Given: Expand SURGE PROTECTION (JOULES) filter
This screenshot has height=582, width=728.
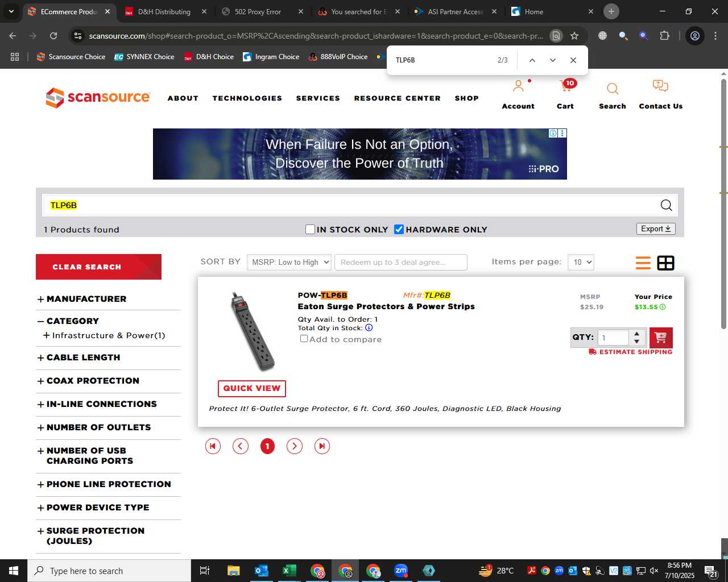Looking at the screenshot, I should (x=91, y=536).
